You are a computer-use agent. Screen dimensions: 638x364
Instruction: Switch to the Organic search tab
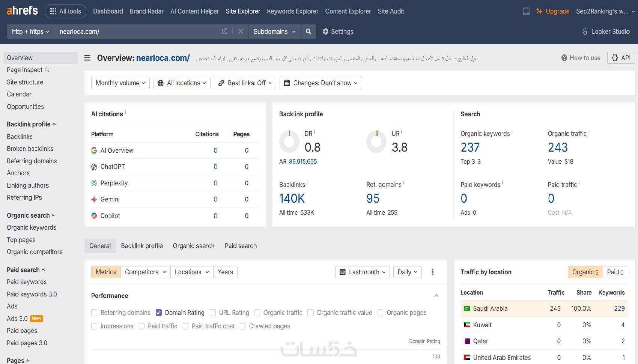(194, 246)
